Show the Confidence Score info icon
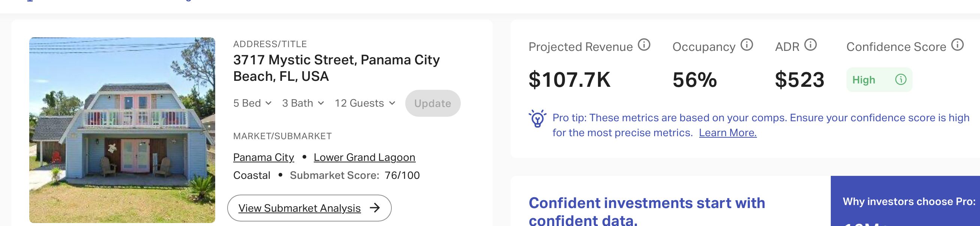980x226 pixels. coord(957,45)
